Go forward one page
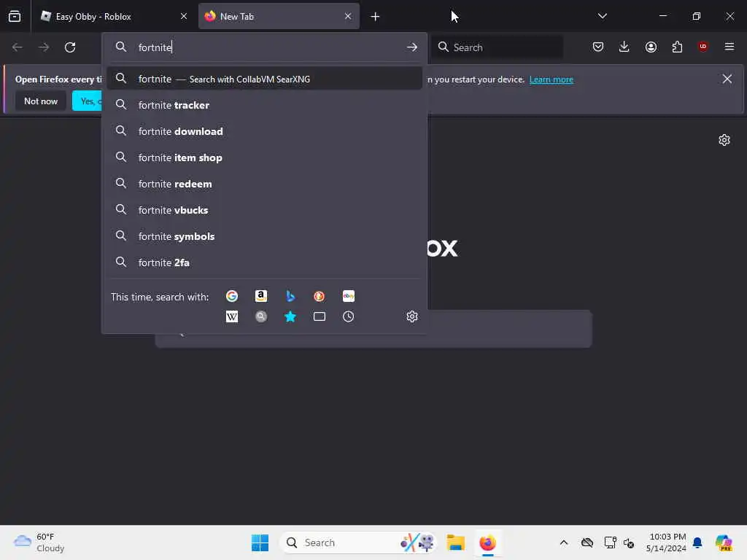The height and width of the screenshot is (560, 747). tap(43, 47)
